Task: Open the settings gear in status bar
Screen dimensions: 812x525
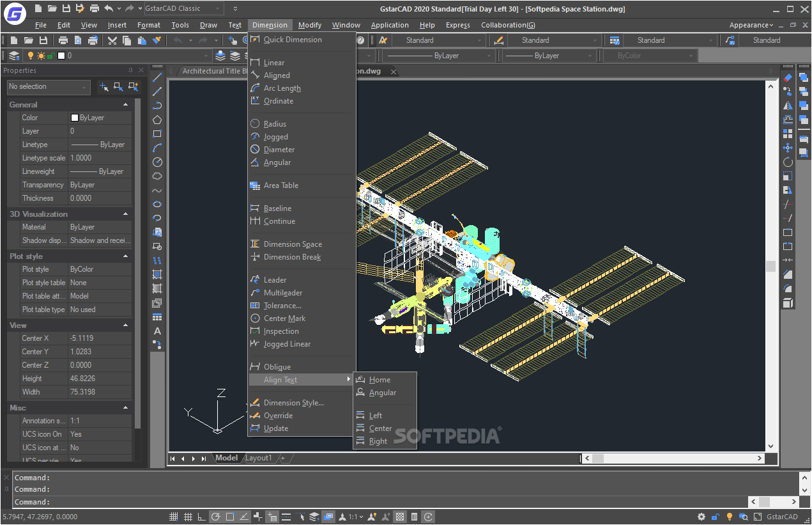Action: click(x=701, y=517)
